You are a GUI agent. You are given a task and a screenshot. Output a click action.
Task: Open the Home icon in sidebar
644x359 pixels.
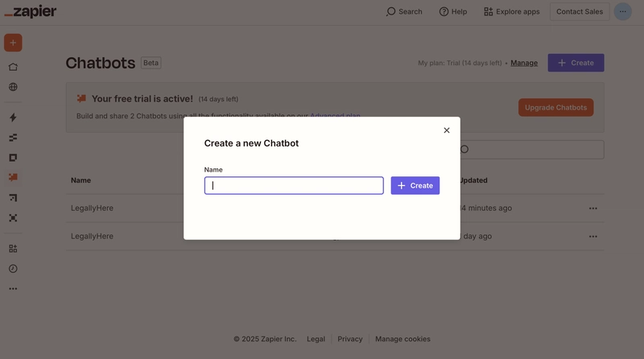click(13, 67)
